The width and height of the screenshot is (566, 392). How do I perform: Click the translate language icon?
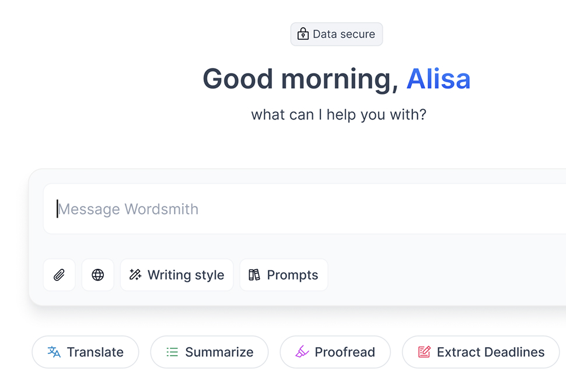pyautogui.click(x=54, y=352)
